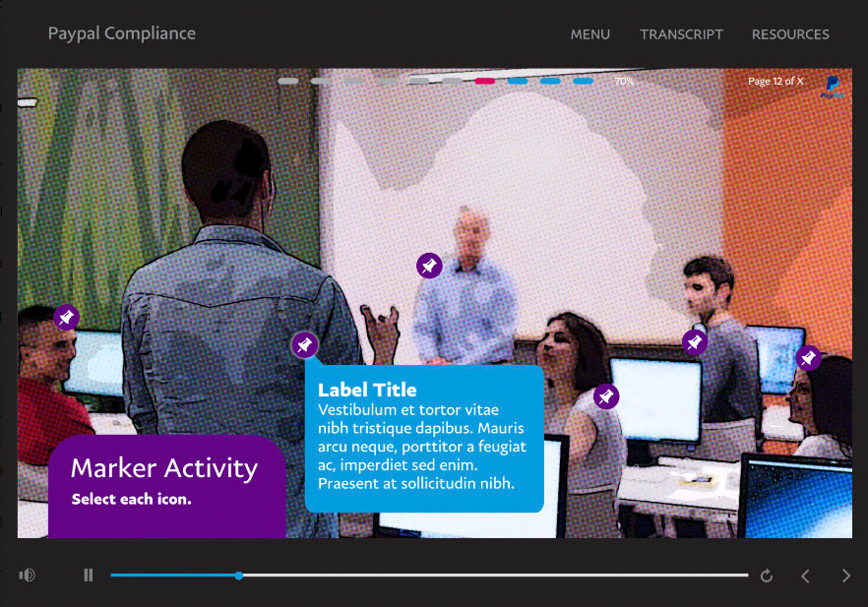Select the pin marker on the seated woman's shoulder

(606, 396)
